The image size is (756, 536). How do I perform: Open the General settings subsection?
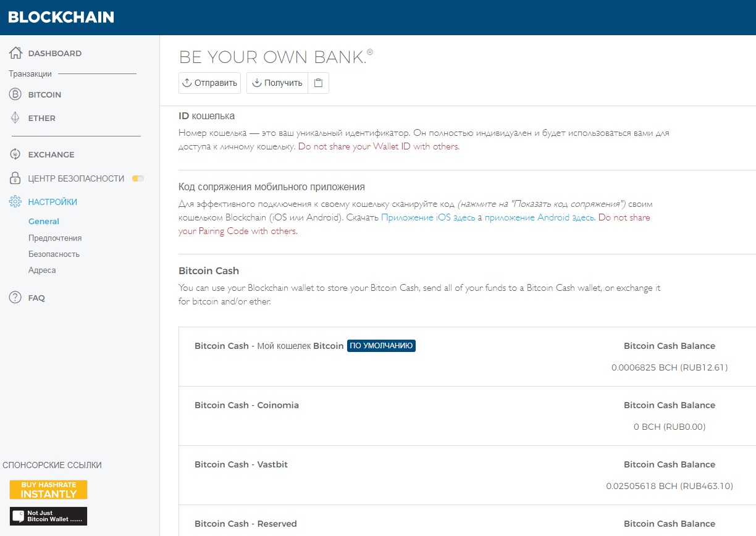pos(44,221)
